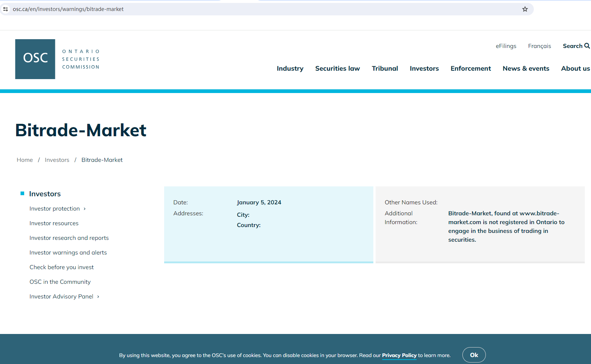The height and width of the screenshot is (364, 591).
Task: Switch language to Français
Action: click(x=539, y=46)
